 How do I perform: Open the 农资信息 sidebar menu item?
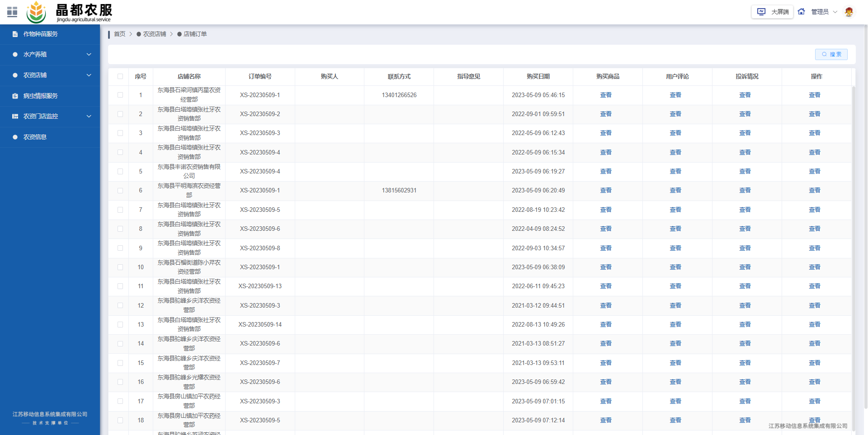(35, 137)
